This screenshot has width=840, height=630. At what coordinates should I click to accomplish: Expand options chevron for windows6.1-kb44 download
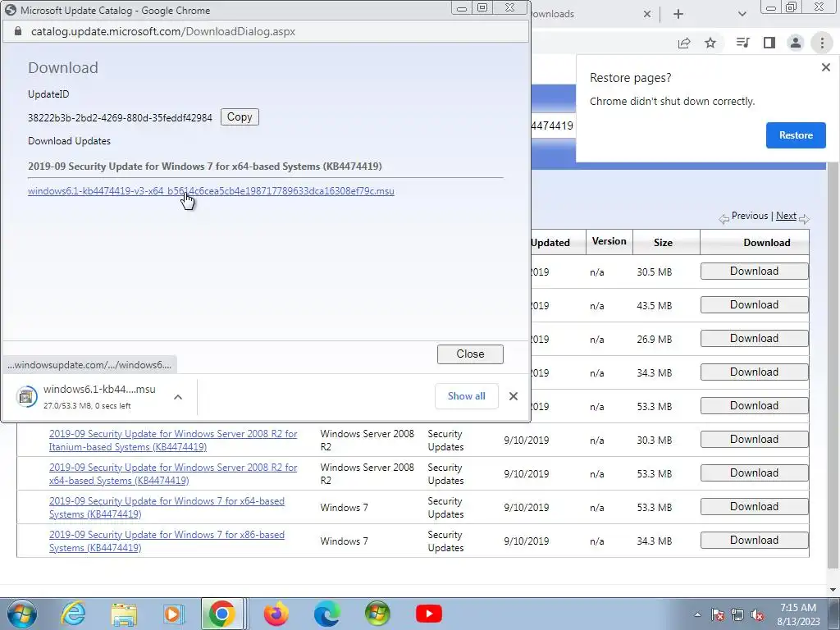[x=178, y=397]
